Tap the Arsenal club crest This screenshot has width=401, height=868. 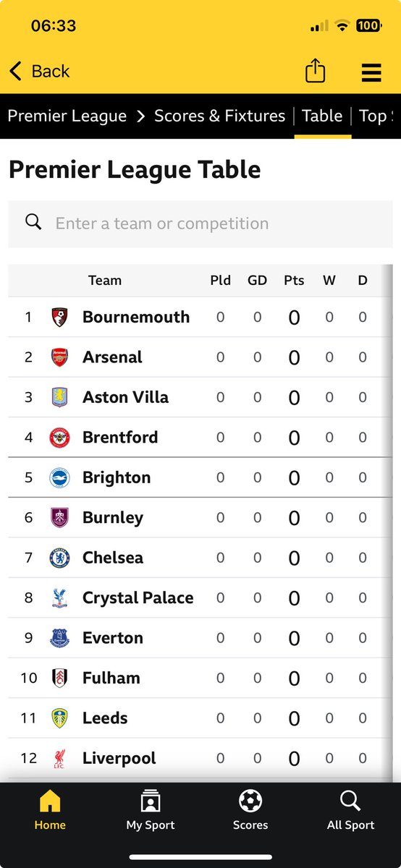tap(59, 357)
